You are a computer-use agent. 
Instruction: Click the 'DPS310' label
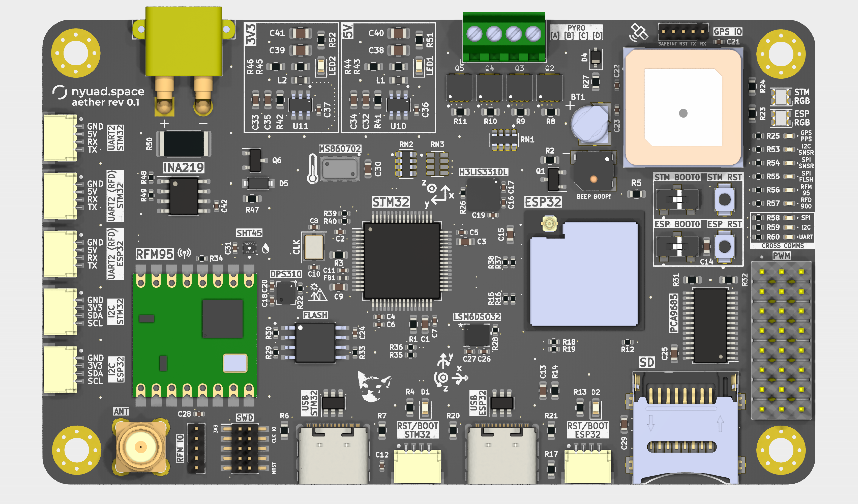coord(286,274)
